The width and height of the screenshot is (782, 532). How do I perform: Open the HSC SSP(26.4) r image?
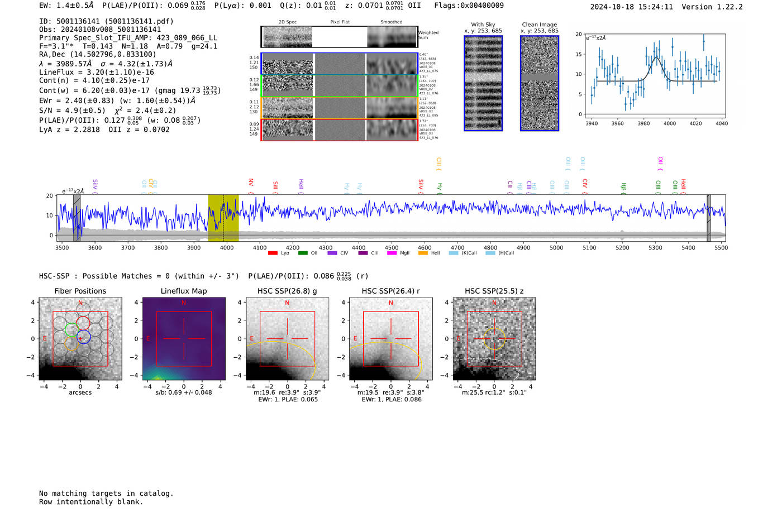(391, 339)
